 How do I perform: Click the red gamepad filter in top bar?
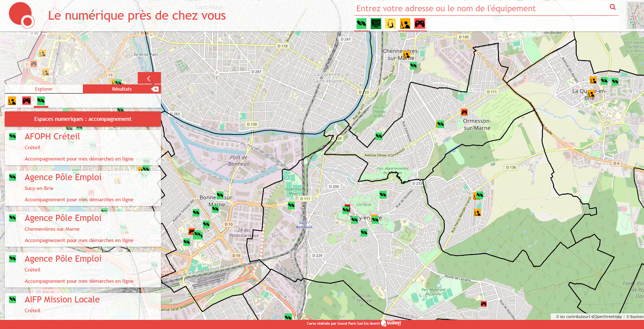click(419, 24)
